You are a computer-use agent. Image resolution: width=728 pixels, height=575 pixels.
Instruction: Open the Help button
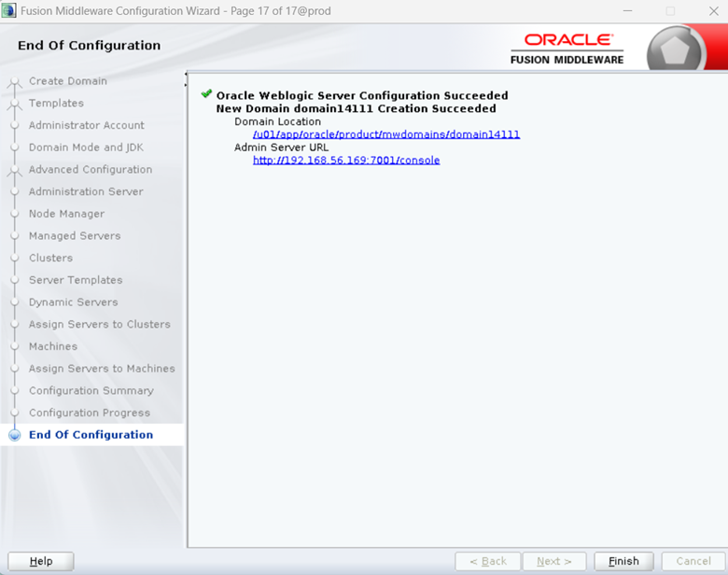click(41, 561)
